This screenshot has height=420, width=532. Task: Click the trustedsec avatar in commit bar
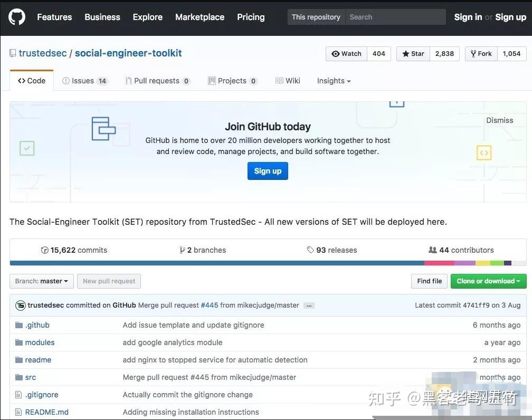(21, 306)
